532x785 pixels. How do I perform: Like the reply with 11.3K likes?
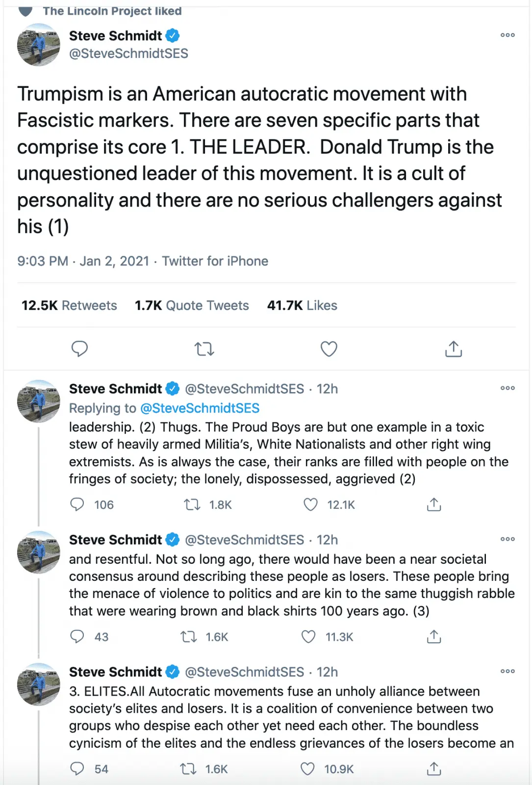[308, 636]
